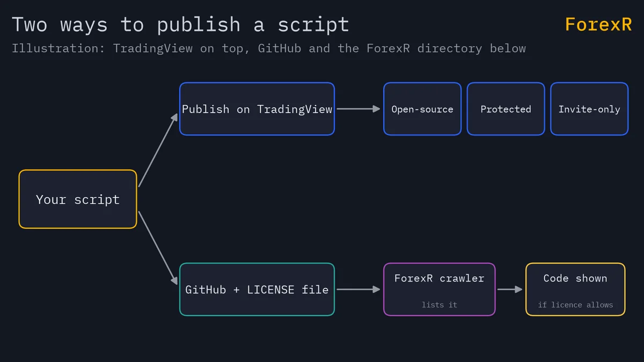Click the 'lists it' caption

440,305
